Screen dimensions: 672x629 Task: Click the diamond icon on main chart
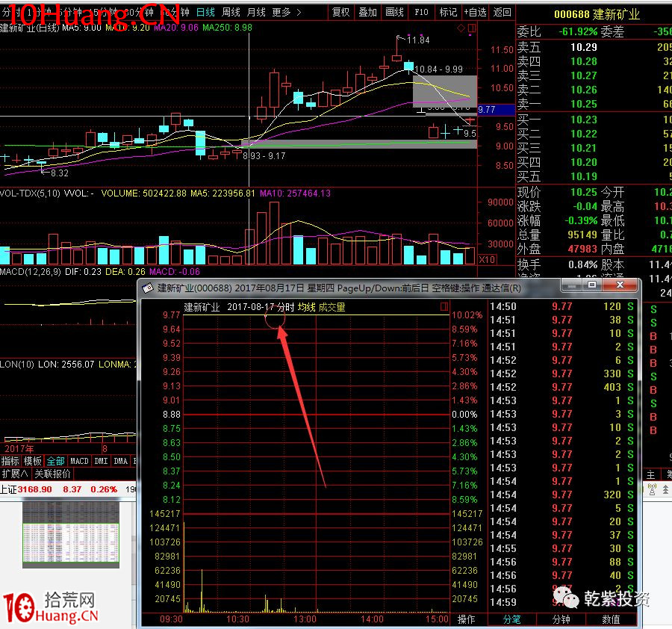coord(461,28)
